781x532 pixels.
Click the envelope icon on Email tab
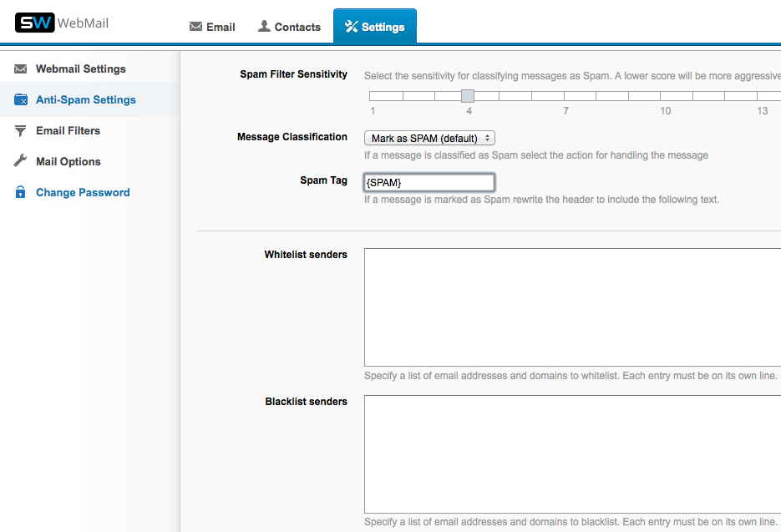pyautogui.click(x=196, y=27)
